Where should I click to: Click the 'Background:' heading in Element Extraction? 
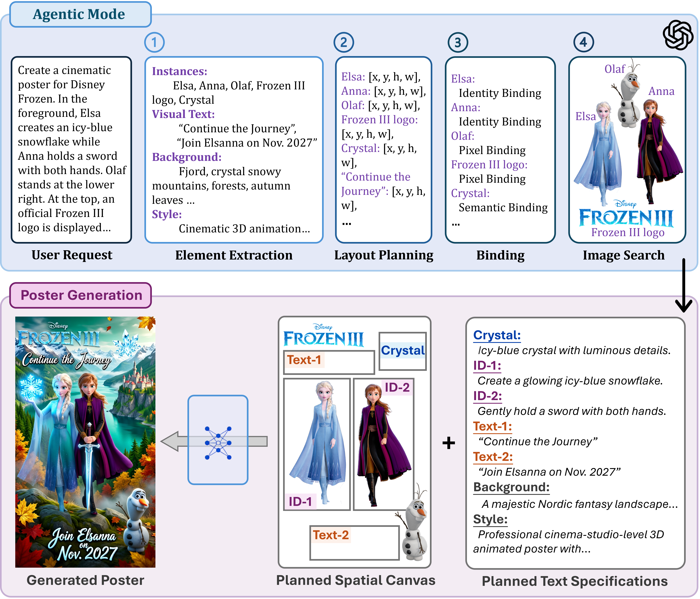click(186, 157)
